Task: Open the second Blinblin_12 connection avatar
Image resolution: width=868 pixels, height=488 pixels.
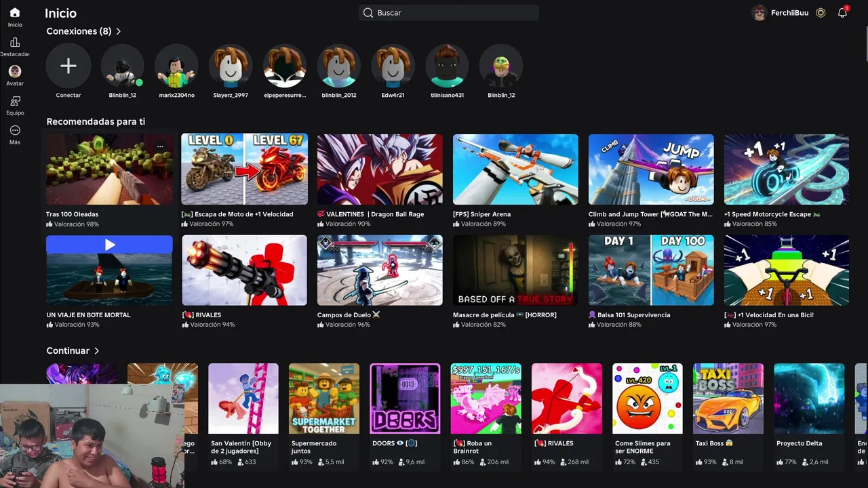Action: 501,66
